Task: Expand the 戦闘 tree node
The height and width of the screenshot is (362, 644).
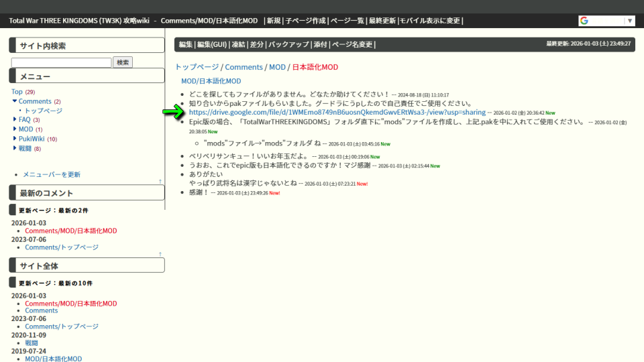Action: (15, 148)
